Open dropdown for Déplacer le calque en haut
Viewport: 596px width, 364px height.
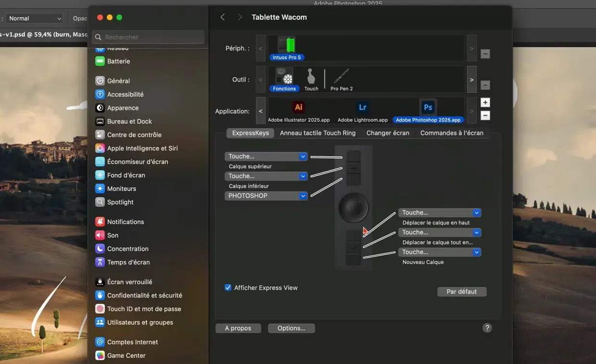click(x=440, y=213)
